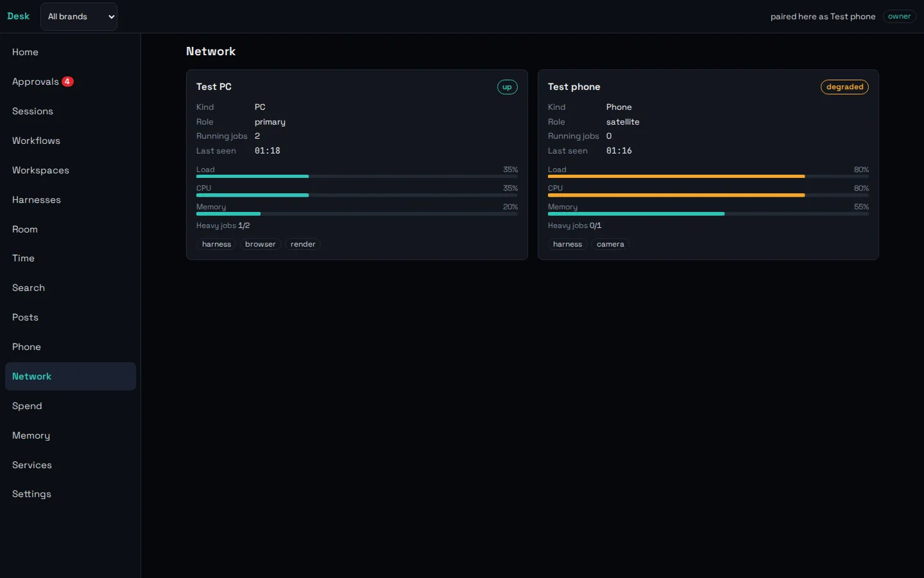Go to Harnesses

(x=71, y=200)
